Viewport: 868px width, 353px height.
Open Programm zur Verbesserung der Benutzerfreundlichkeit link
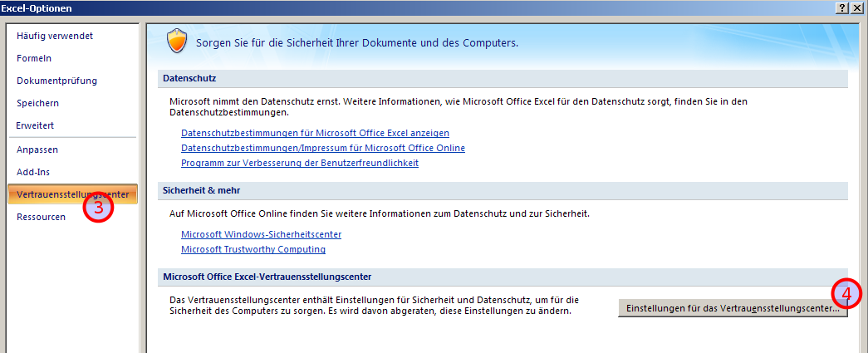click(x=300, y=164)
